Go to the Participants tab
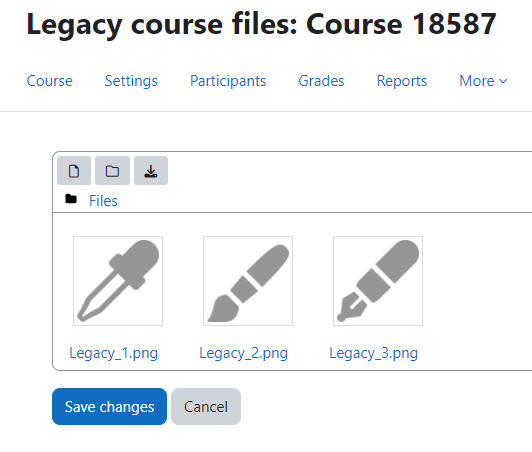 (x=228, y=81)
